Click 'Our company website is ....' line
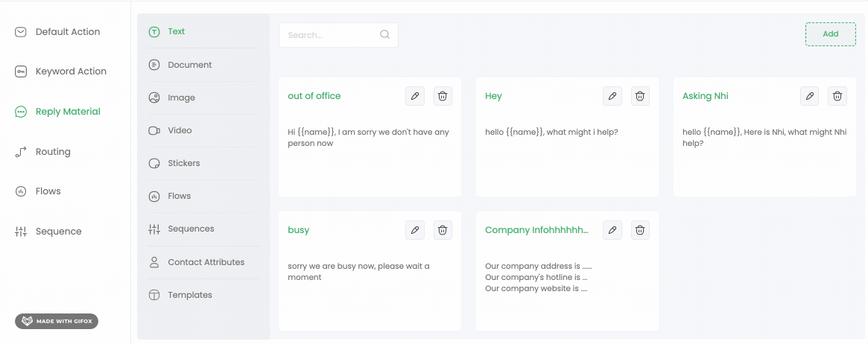This screenshot has width=868, height=344. point(536,289)
